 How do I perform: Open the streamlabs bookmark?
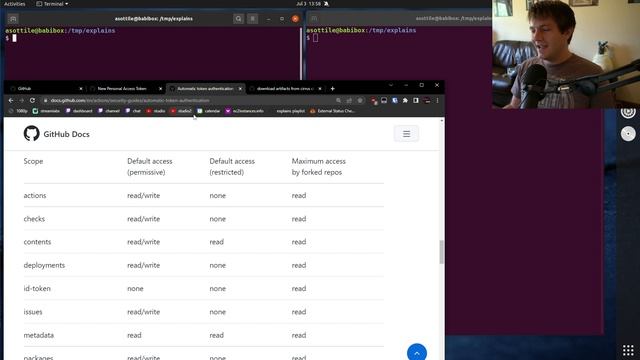click(47, 111)
